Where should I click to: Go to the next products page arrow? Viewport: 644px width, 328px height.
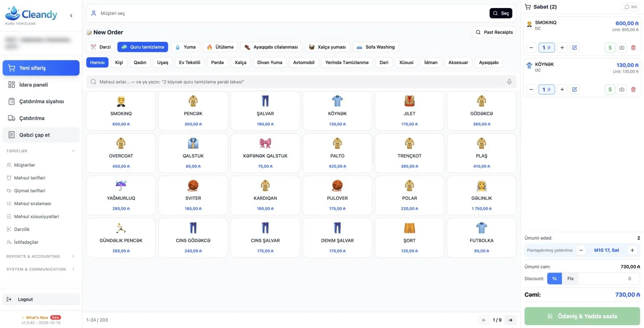tap(510, 320)
